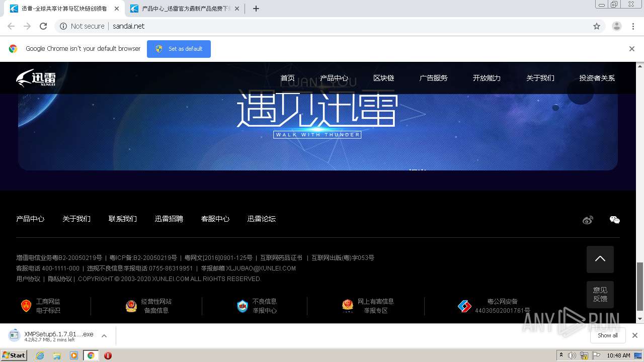Open Internet Explorer from taskbar

[x=40, y=355]
